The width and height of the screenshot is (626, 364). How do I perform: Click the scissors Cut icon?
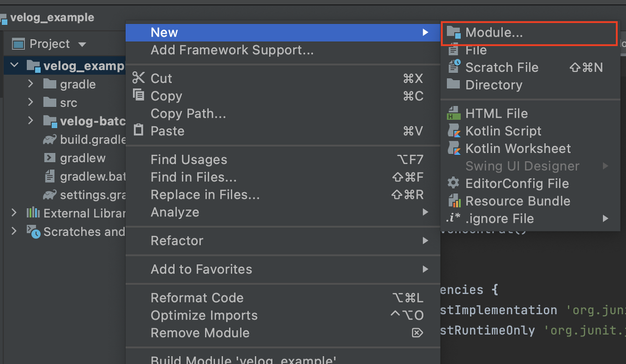click(139, 78)
